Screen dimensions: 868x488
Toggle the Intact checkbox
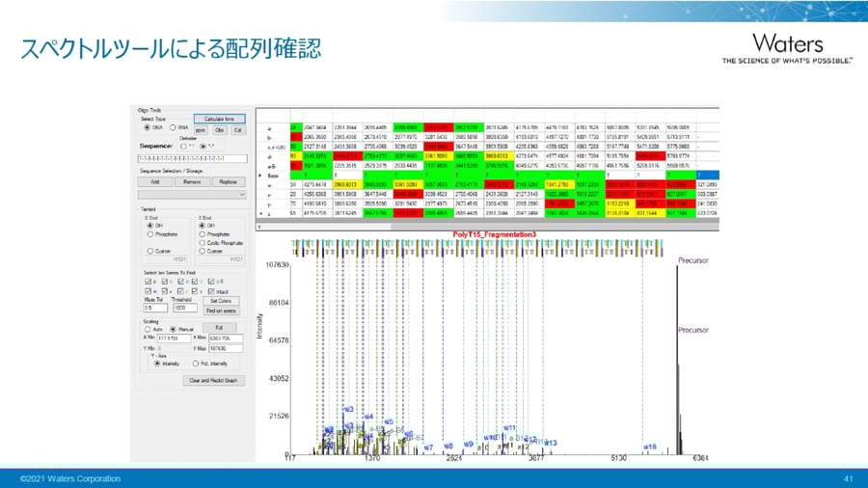(x=211, y=291)
